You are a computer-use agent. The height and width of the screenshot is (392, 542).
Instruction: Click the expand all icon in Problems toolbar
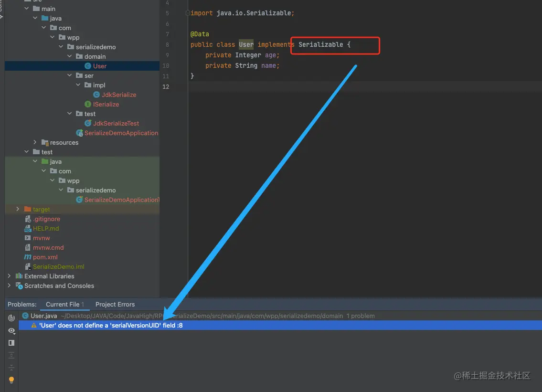11,355
